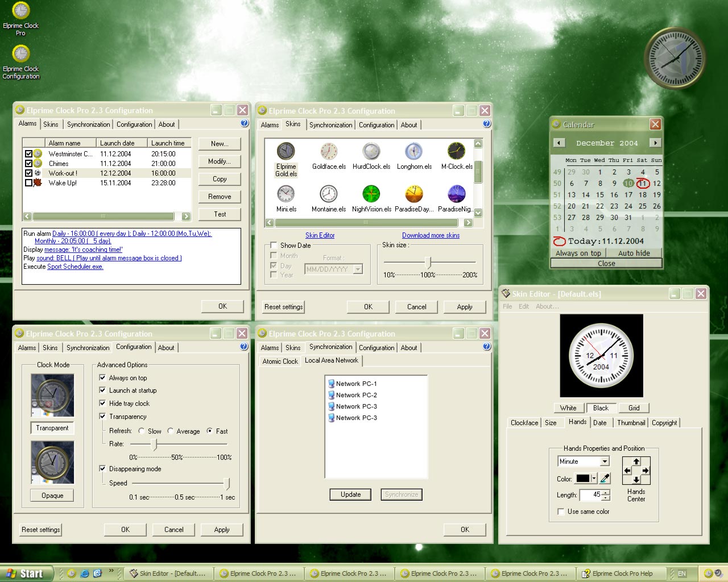The width and height of the screenshot is (728, 582).
Task: Select the ParadiseDay skin icon
Action: (413, 194)
